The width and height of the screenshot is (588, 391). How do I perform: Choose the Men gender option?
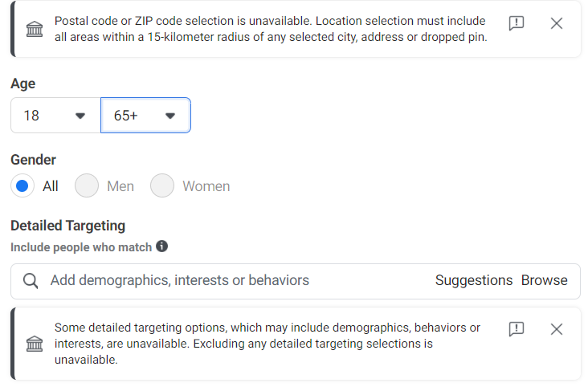(x=87, y=186)
